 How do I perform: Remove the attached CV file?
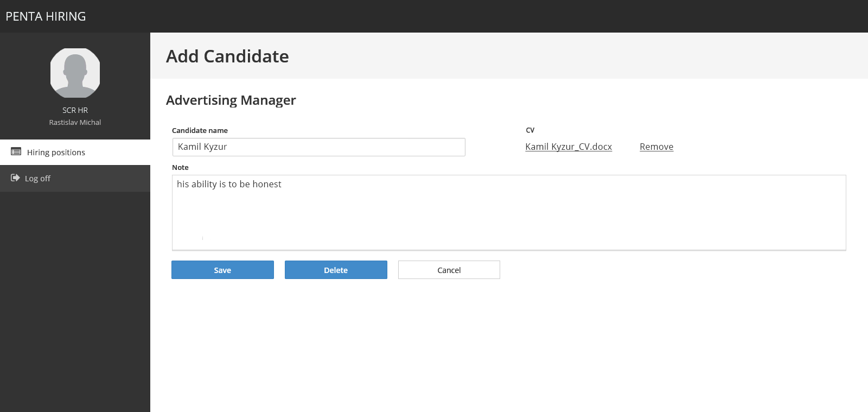(656, 147)
